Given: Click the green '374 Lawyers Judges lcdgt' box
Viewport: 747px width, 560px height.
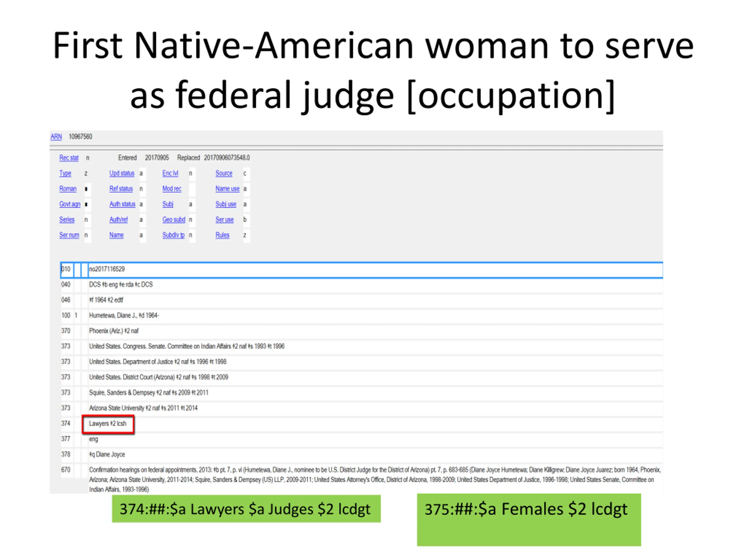Looking at the screenshot, I should click(x=246, y=509).
